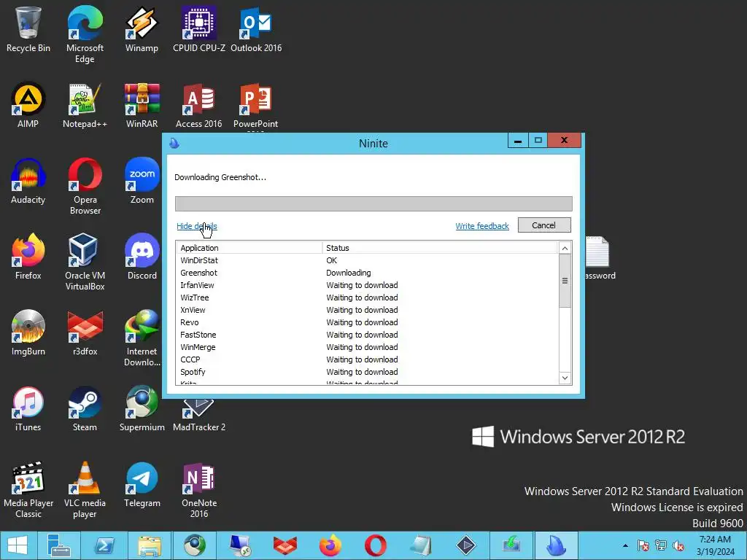The image size is (747, 560).
Task: Click Hide details link in Ninite
Action: (196, 226)
